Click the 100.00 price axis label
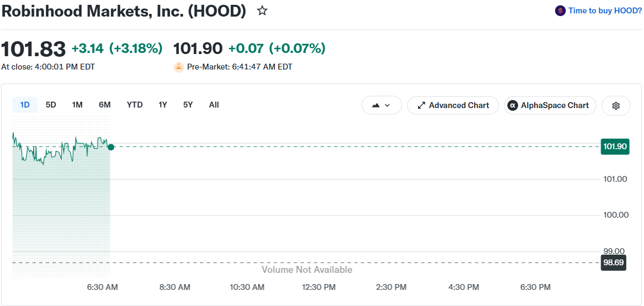This screenshot has height=306, width=644. click(616, 215)
